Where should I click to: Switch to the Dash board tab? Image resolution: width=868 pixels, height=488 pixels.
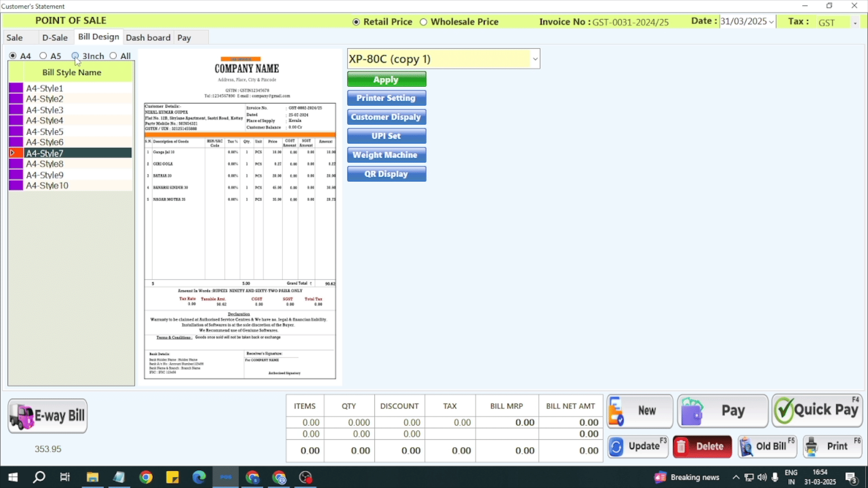pos(148,38)
